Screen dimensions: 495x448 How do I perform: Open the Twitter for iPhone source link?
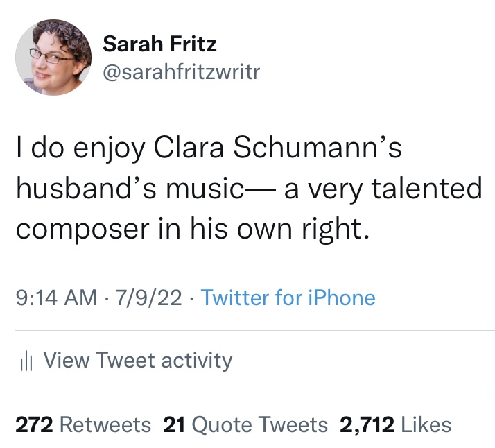[x=288, y=298]
